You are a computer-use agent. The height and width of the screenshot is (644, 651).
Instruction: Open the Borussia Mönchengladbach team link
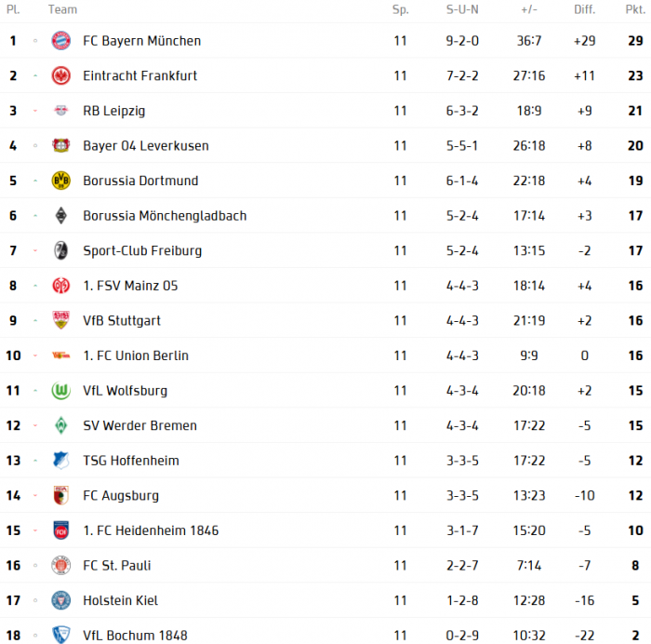pyautogui.click(x=165, y=216)
